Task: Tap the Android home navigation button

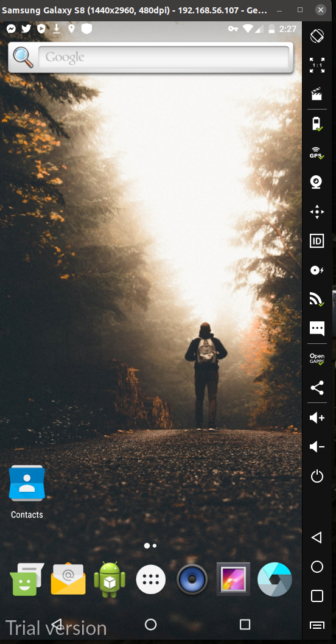Action: [151, 625]
